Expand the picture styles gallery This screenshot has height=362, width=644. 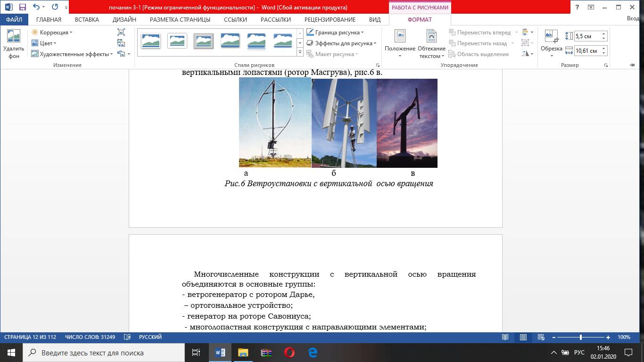pyautogui.click(x=300, y=52)
